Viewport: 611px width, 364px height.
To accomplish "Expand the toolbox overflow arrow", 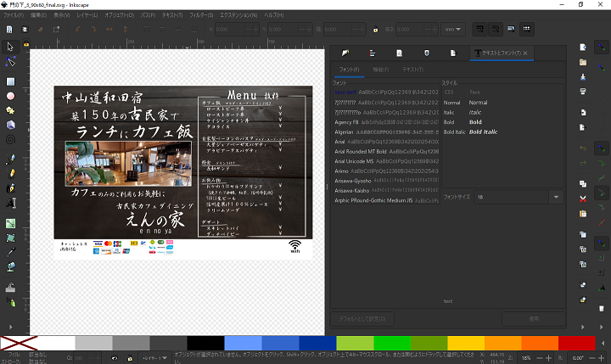I will pos(10,327).
